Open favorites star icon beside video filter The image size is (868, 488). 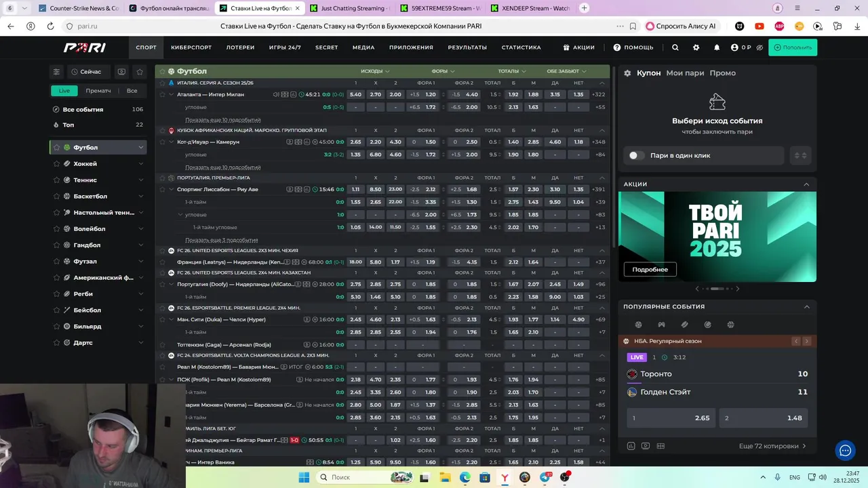pyautogui.click(x=140, y=71)
